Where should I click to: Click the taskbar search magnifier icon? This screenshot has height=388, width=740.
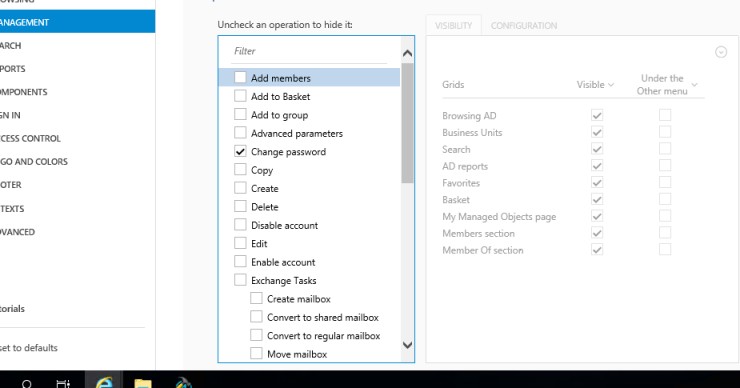pos(27,383)
